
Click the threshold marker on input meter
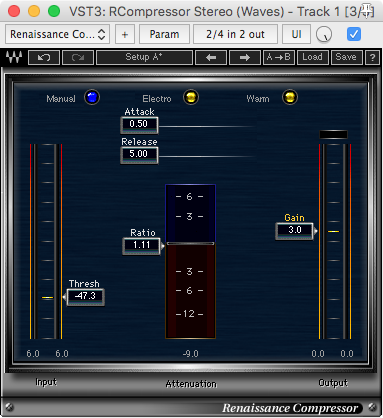tap(47, 297)
